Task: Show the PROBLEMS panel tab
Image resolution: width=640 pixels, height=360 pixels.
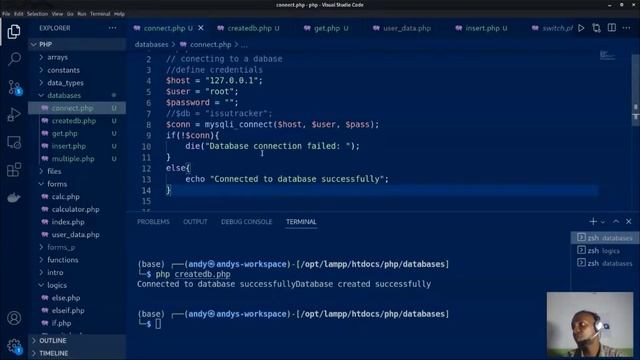Action: click(x=153, y=222)
